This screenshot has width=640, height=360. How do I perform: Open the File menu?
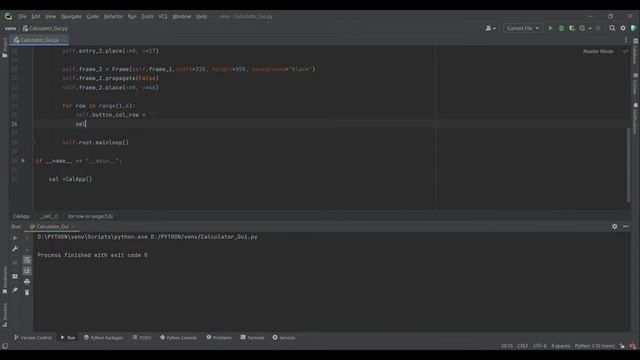22,16
